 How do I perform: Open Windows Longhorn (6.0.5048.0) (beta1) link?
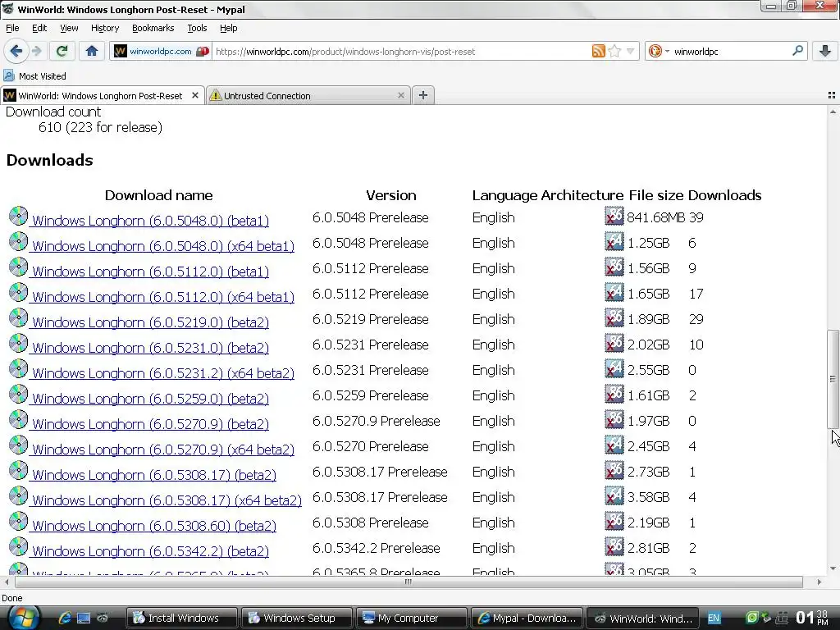click(150, 220)
